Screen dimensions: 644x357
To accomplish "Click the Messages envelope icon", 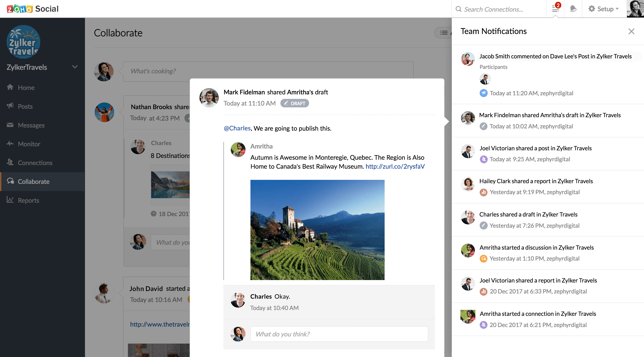I will tap(10, 125).
